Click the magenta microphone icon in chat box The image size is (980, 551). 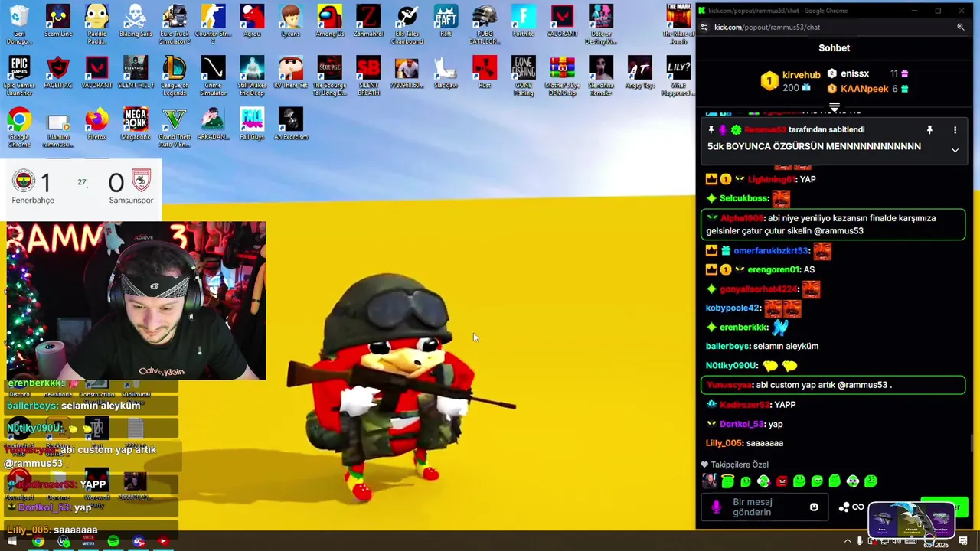pyautogui.click(x=716, y=507)
